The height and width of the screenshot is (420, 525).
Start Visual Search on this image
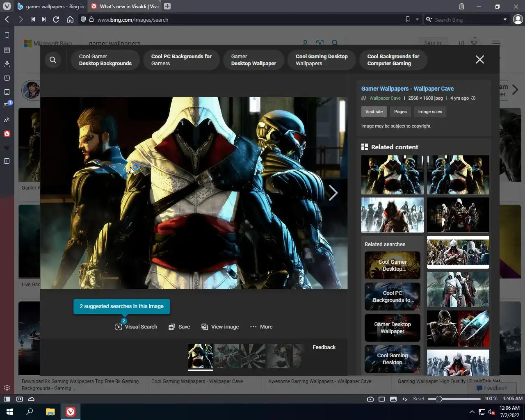[x=136, y=327]
